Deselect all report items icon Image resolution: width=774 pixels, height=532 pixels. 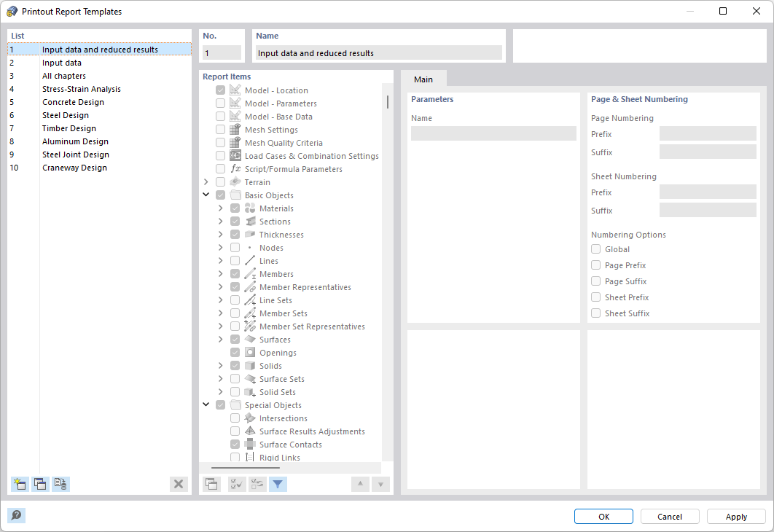click(x=257, y=484)
